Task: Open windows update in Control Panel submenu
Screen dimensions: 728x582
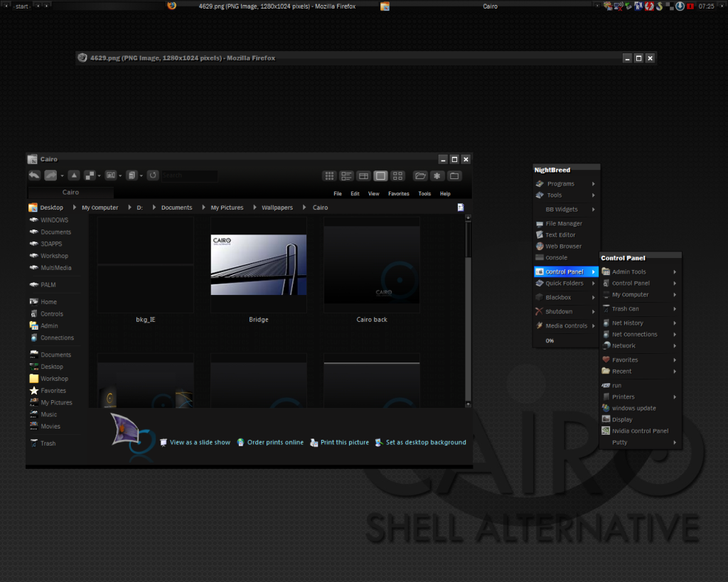Action: 641,408
